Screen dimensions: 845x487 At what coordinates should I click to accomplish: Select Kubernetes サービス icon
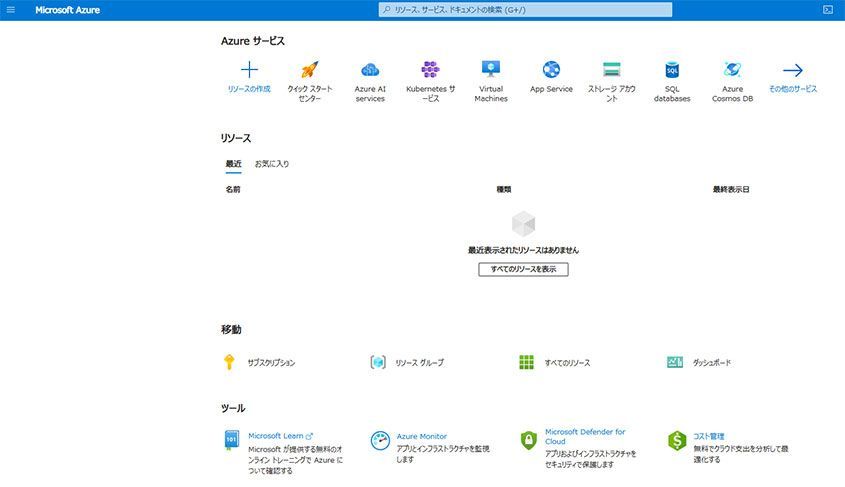pos(430,70)
